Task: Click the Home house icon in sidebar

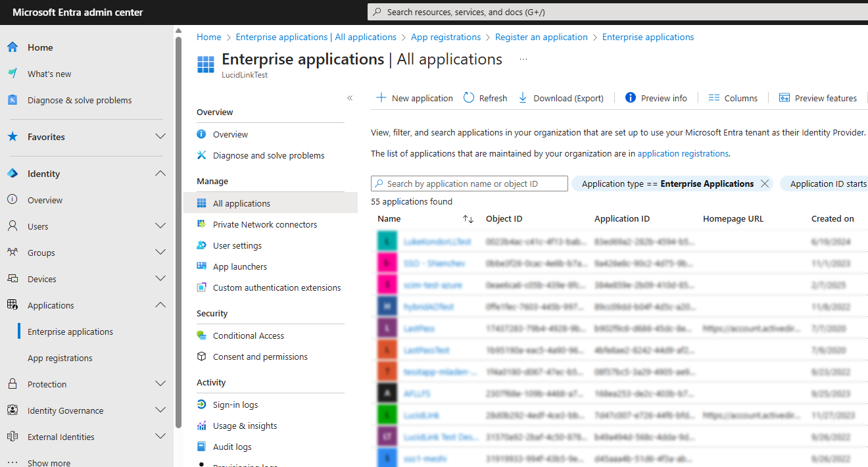Action: [12, 47]
